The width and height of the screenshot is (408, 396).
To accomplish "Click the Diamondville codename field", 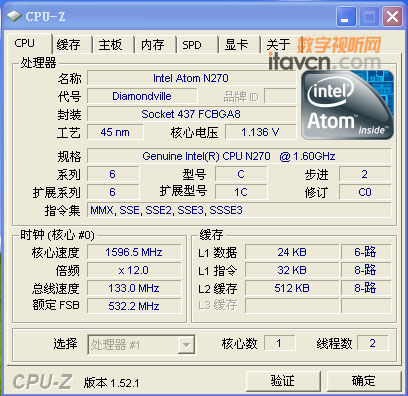I will coord(142,96).
